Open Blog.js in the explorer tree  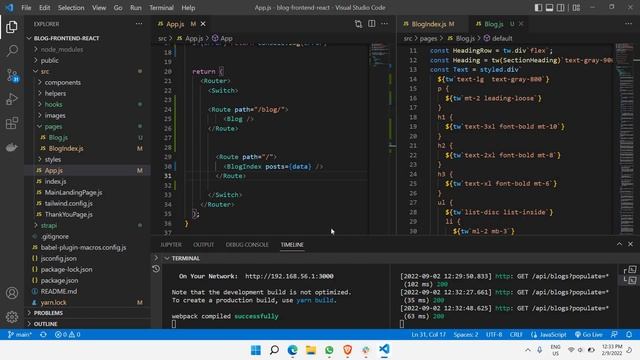click(x=87, y=137)
